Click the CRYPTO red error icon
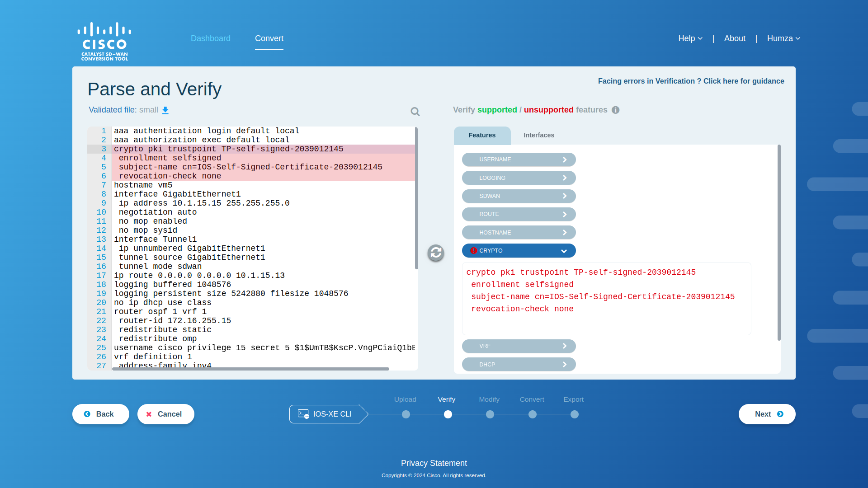868x488 pixels. [x=473, y=251]
